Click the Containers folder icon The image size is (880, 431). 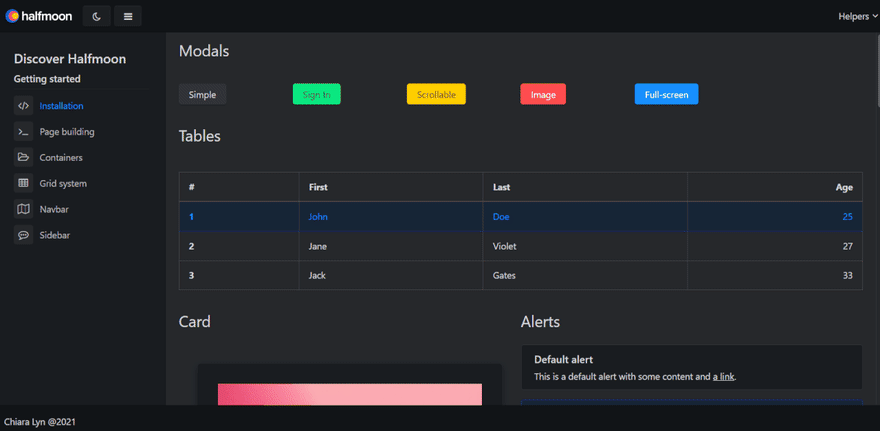click(23, 157)
